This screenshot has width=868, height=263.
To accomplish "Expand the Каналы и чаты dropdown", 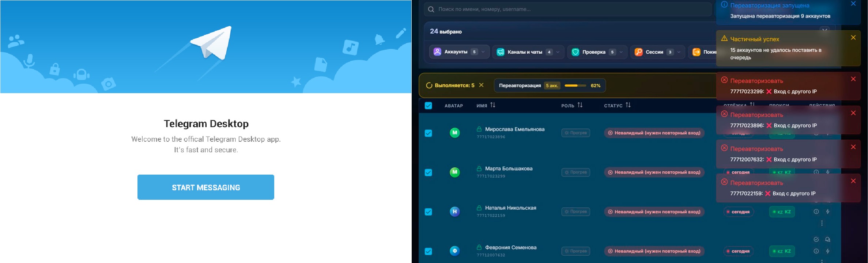I will (x=528, y=52).
